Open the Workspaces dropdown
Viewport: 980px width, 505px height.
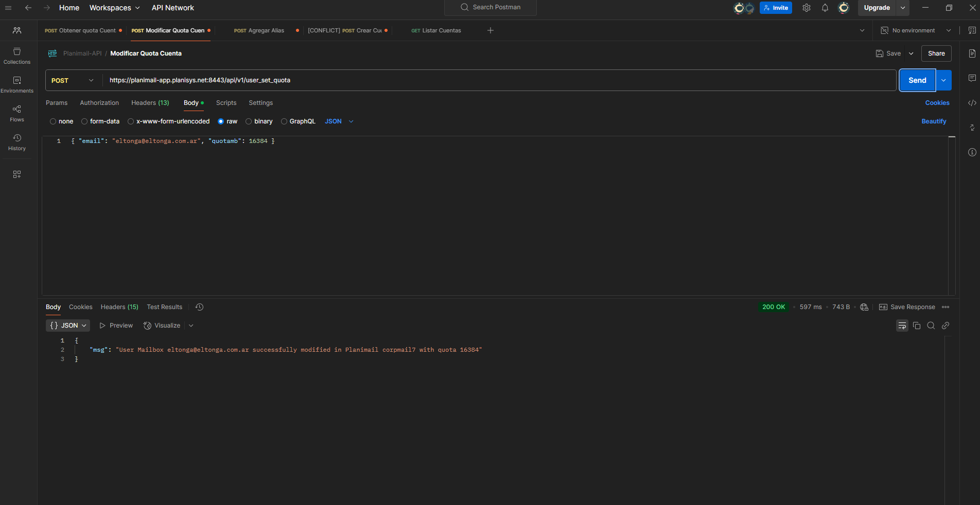click(114, 8)
